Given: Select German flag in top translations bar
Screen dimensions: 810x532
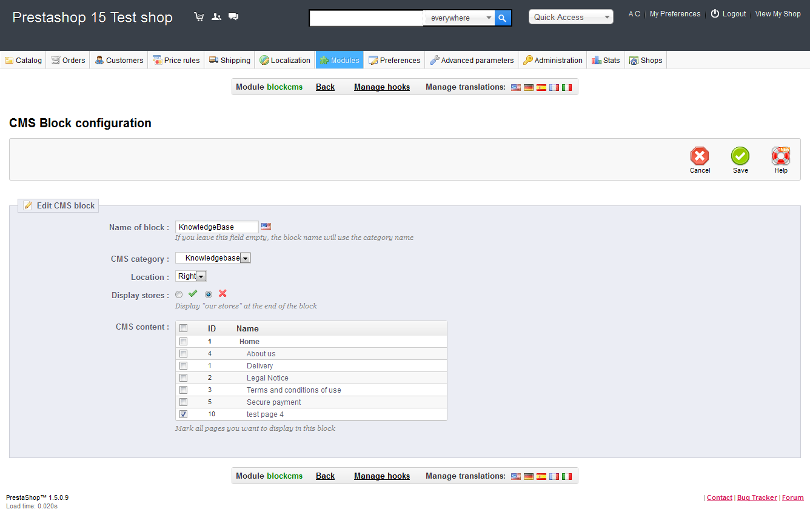Looking at the screenshot, I should click(x=529, y=87).
